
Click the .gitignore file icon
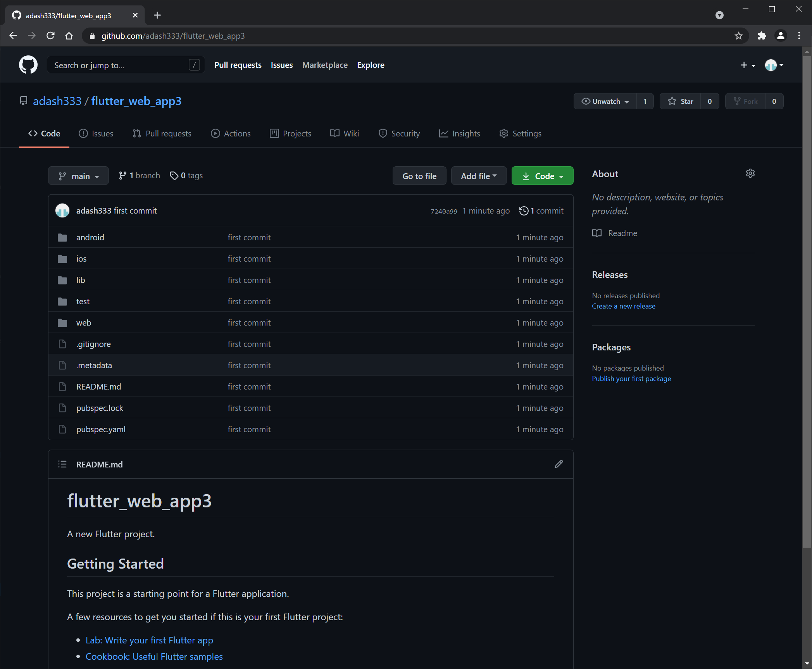tap(62, 344)
